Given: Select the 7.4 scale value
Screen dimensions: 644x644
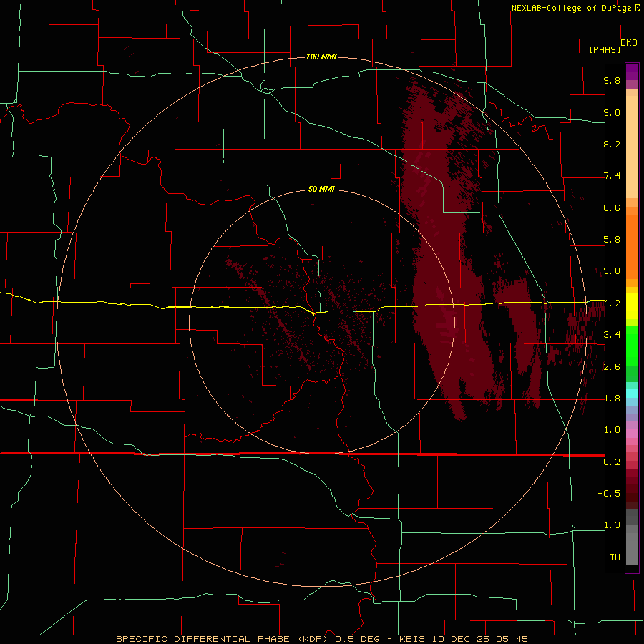Looking at the screenshot, I should tap(612, 176).
